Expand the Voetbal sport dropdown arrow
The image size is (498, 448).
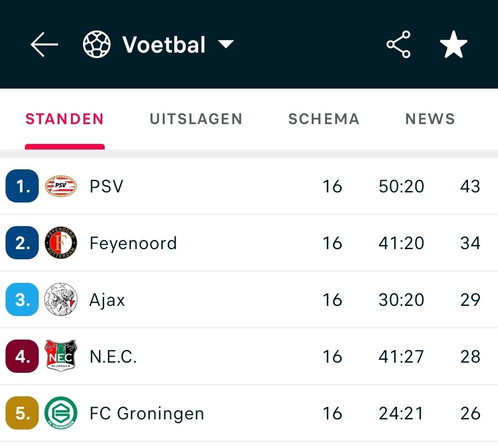(226, 44)
